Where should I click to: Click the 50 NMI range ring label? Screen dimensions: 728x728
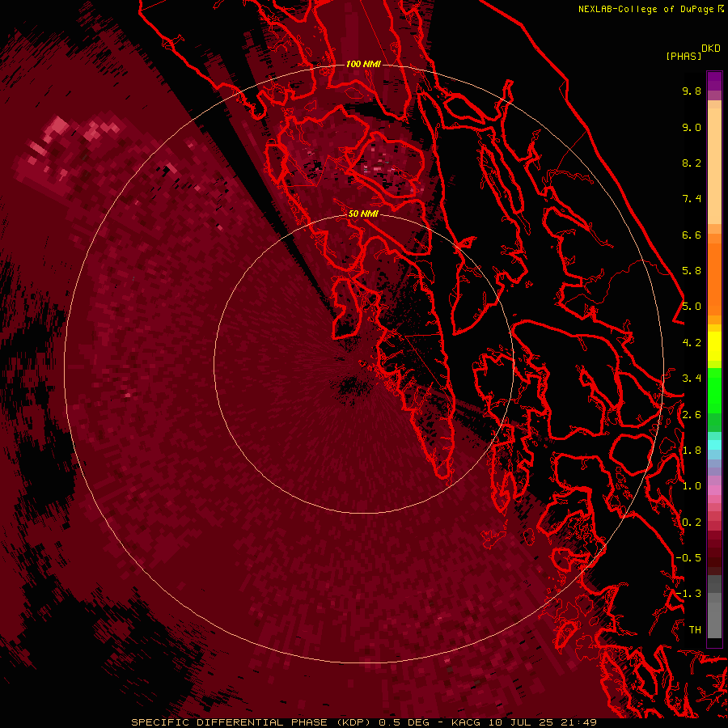click(x=363, y=214)
